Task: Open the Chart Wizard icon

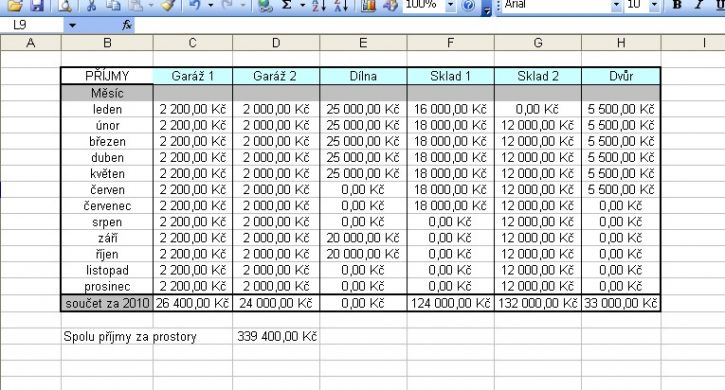Action: pos(369,5)
